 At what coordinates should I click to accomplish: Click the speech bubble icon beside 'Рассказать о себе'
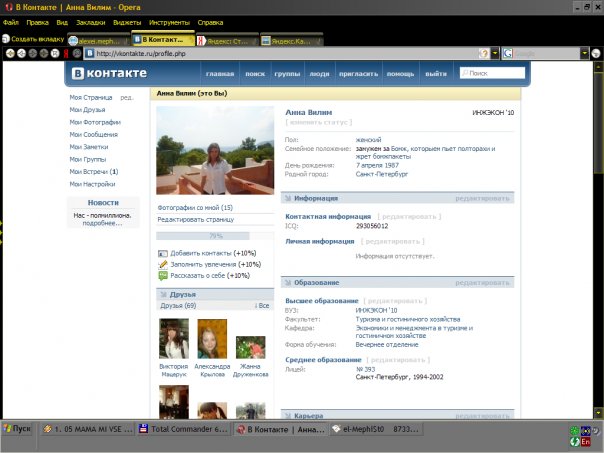pos(163,276)
